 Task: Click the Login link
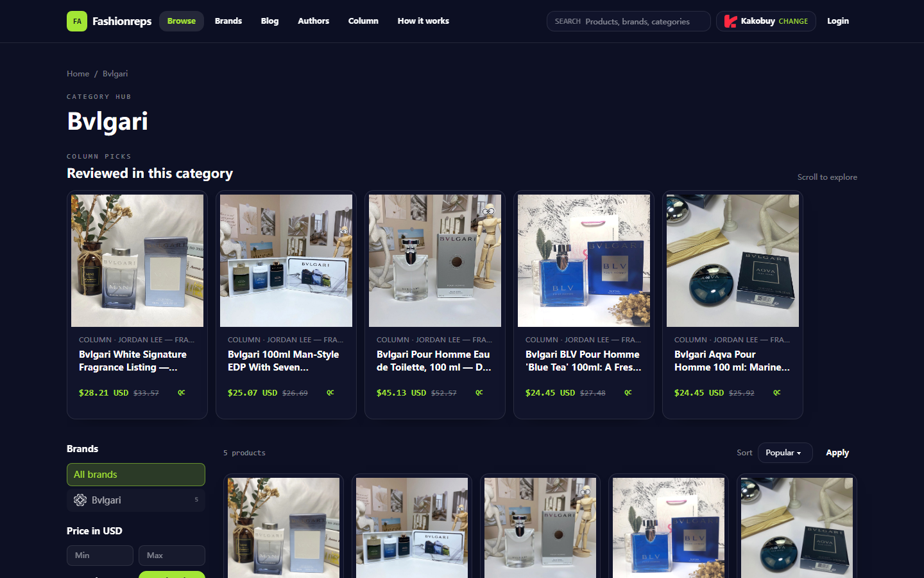pos(838,21)
